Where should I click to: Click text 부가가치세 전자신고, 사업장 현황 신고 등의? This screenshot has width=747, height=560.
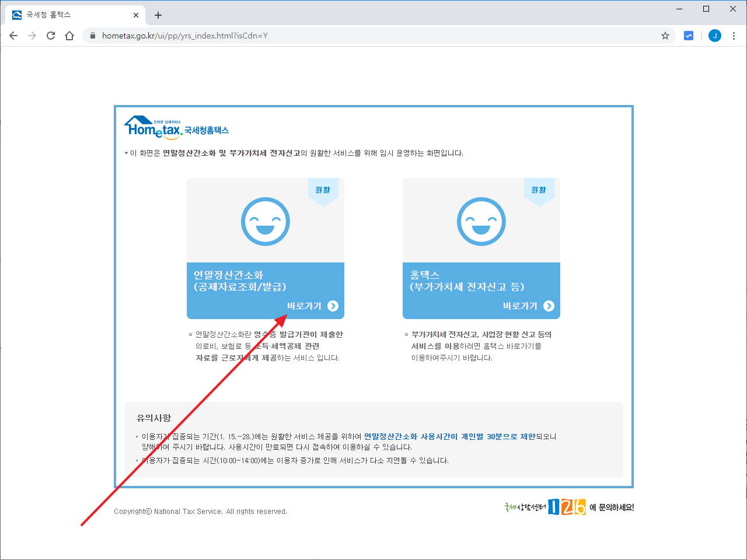481,334
